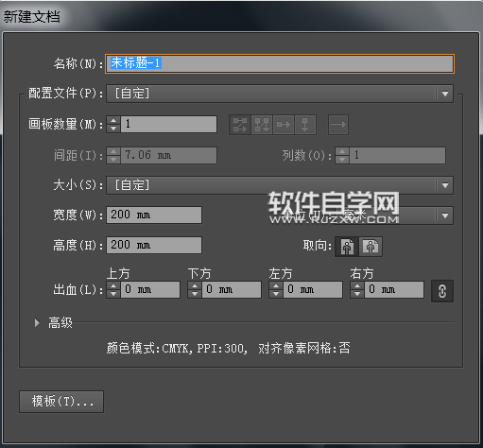This screenshot has height=448, width=483.
Task: Open the units dropdown next to width
Action: pos(394,215)
